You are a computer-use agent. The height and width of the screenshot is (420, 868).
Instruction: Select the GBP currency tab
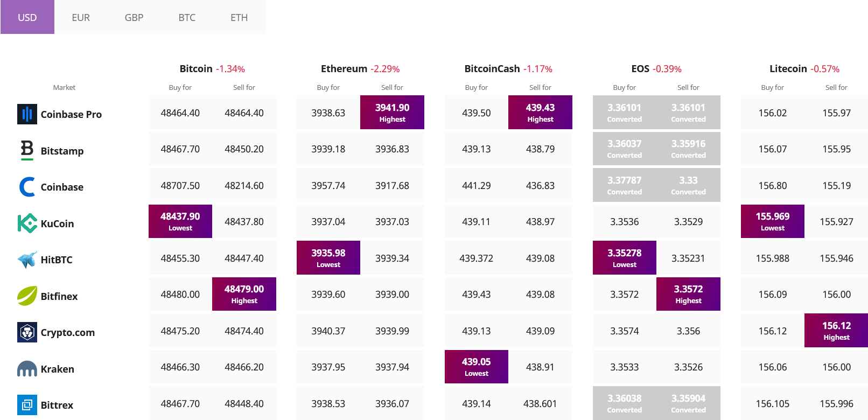[134, 17]
